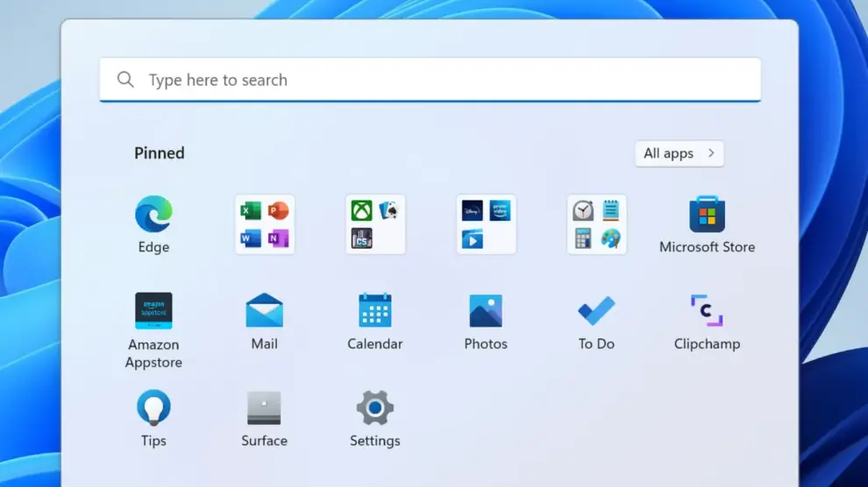Open the streaming folder with Disney+ icon
The width and height of the screenshot is (868, 487).
coord(486,224)
